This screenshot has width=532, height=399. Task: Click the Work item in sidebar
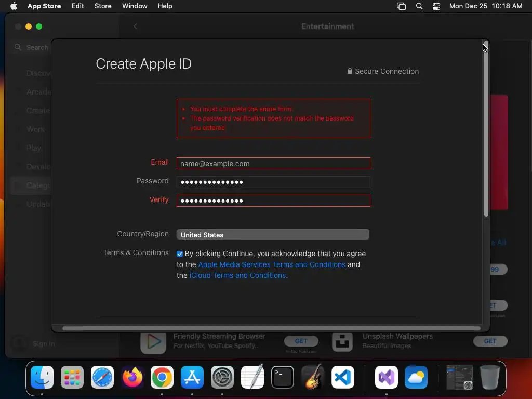click(36, 129)
